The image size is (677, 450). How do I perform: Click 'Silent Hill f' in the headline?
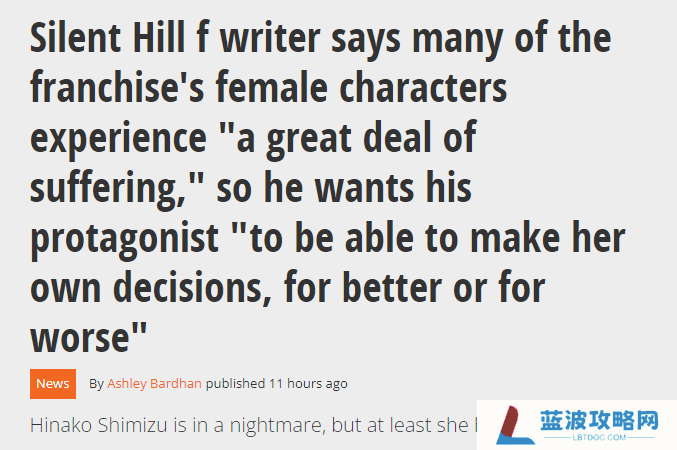coord(120,38)
